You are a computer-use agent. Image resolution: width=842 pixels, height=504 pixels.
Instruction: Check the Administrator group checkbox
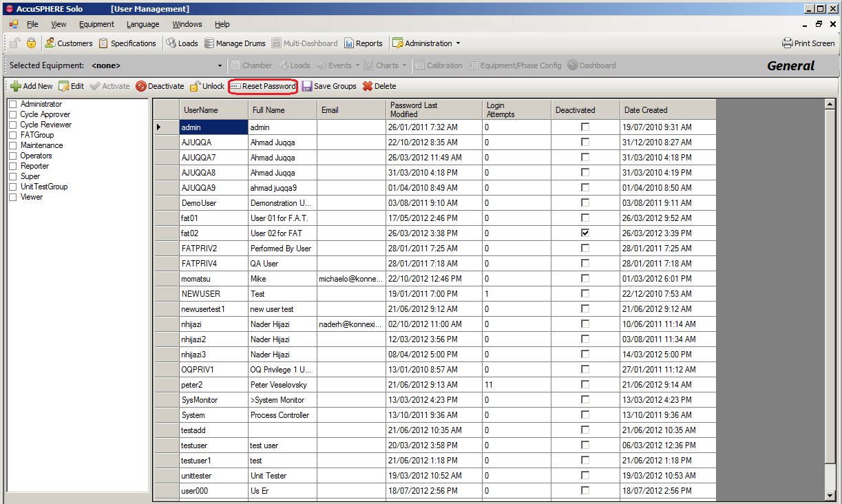tap(12, 104)
